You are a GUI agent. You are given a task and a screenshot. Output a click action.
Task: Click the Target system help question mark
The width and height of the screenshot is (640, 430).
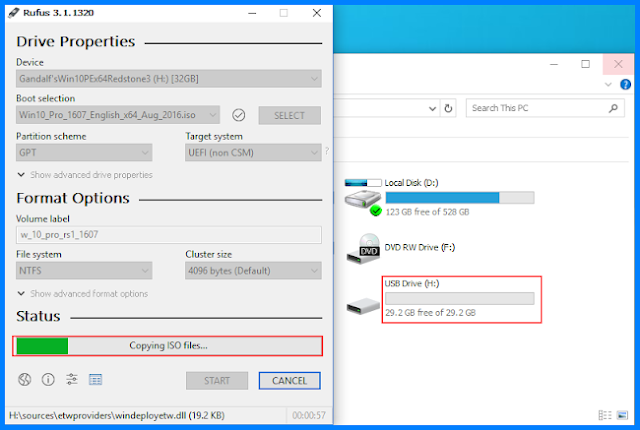coord(327,151)
